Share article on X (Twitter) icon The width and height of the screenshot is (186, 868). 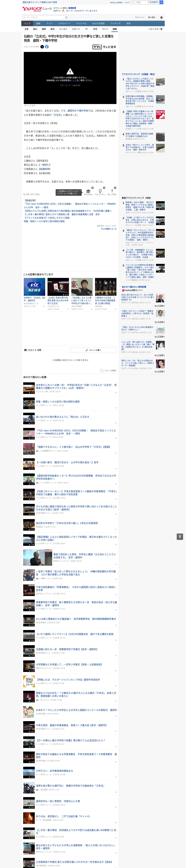[x=42, y=47]
